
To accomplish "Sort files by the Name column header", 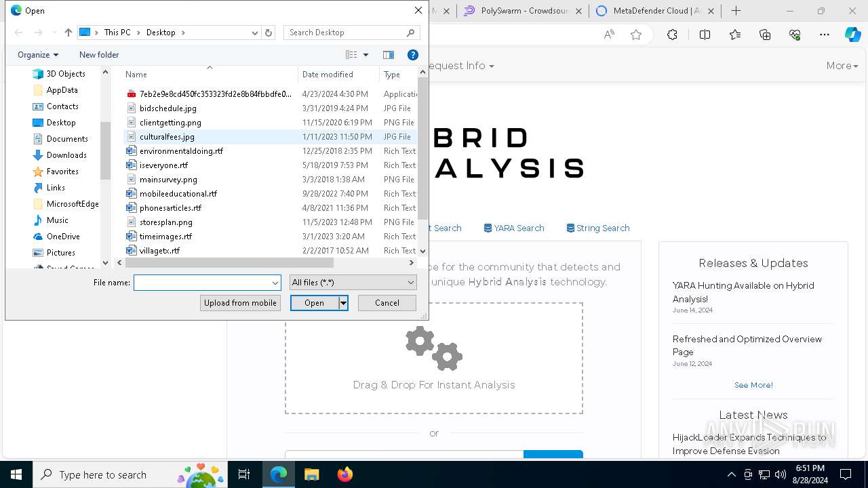I will (x=210, y=75).
